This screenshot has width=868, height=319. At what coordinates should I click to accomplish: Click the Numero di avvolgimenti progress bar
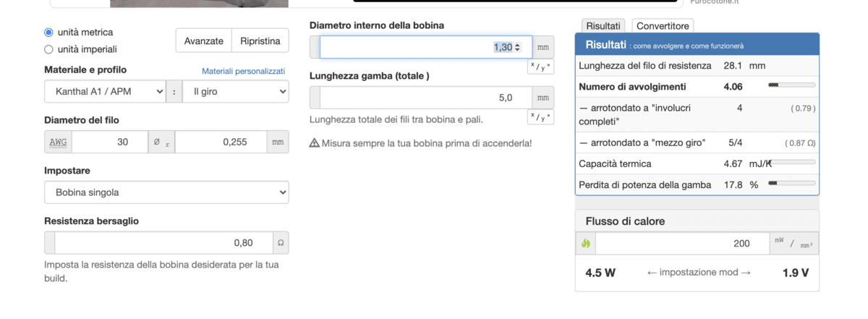(791, 85)
